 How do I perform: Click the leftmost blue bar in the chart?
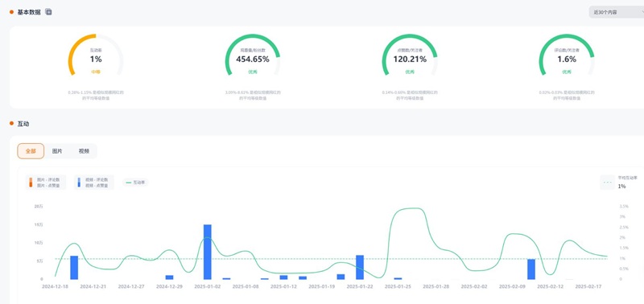coord(74,268)
